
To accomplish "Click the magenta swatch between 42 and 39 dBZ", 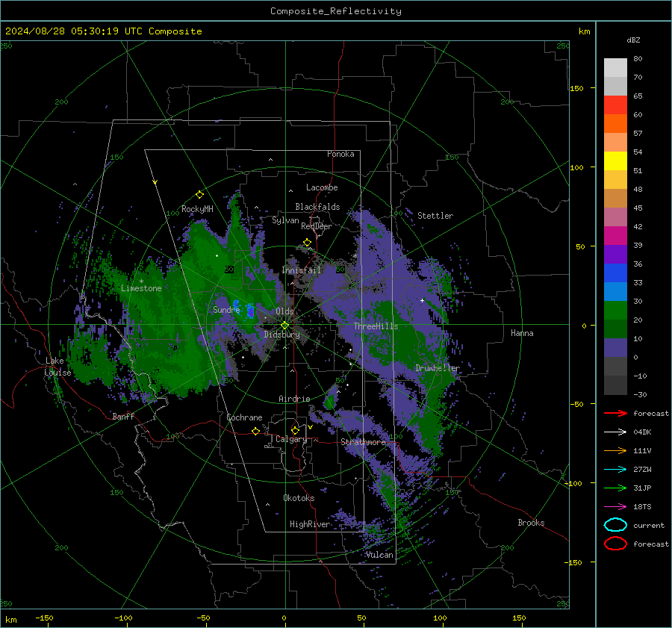I will coord(615,236).
